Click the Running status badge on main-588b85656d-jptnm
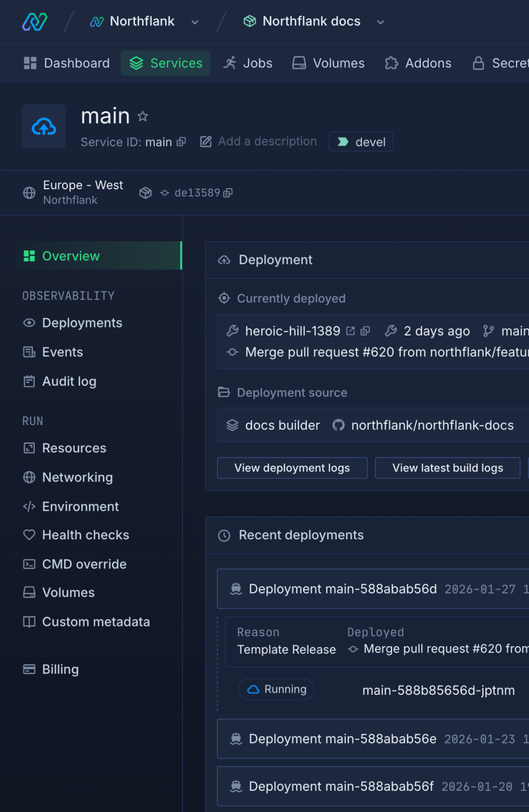Image resolution: width=529 pixels, height=812 pixels. coord(276,689)
